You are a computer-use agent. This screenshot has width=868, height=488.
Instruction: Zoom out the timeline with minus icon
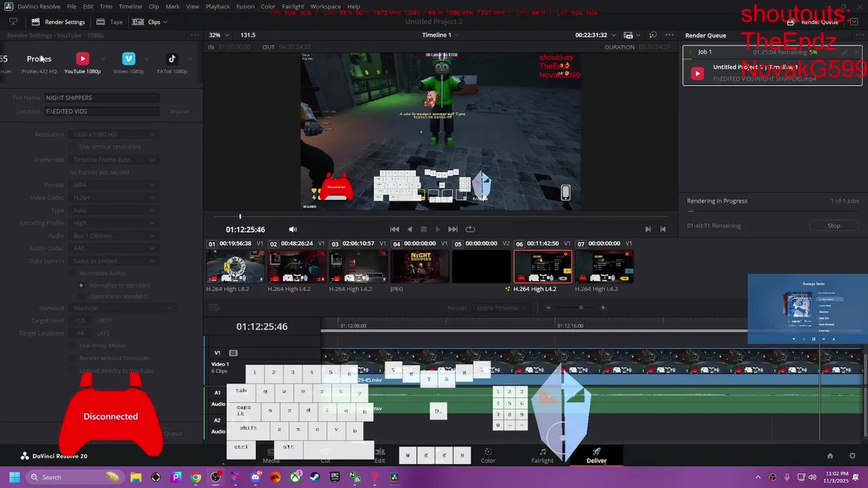[549, 308]
